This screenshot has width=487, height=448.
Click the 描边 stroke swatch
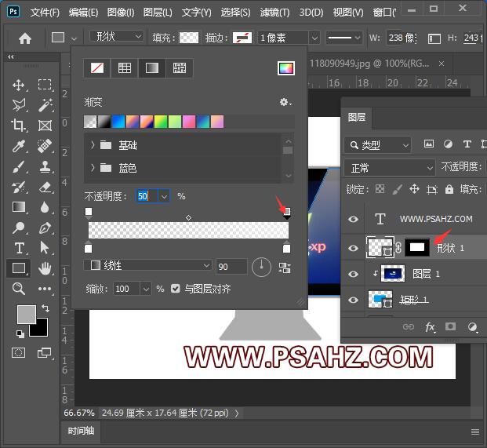tap(242, 38)
